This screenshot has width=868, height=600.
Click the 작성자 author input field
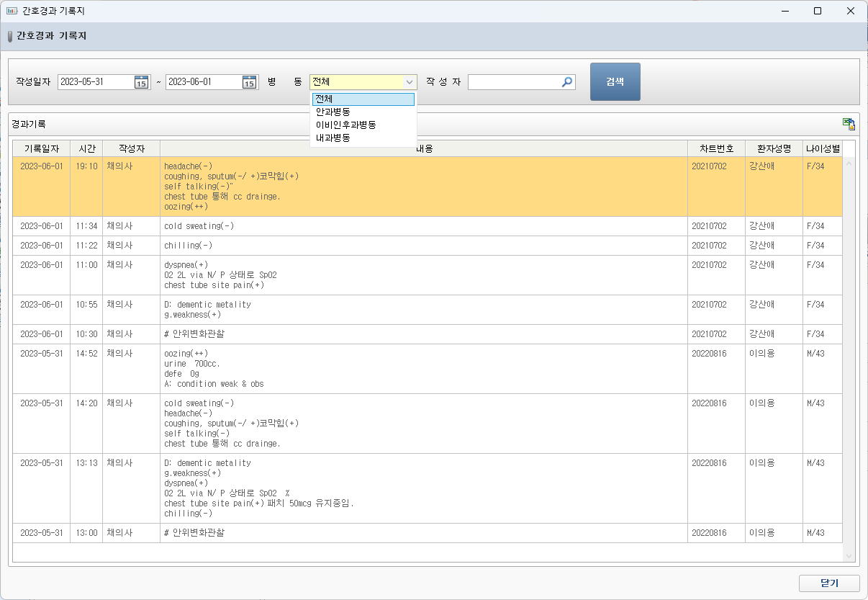pyautogui.click(x=514, y=82)
